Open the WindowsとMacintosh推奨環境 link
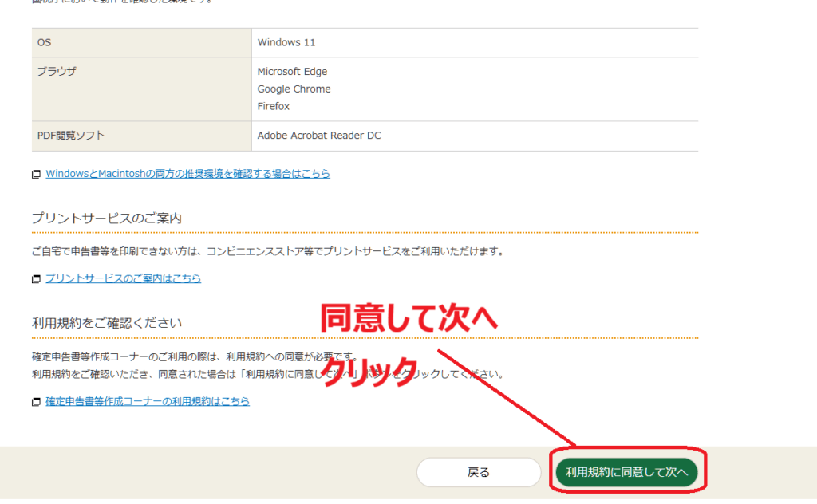This screenshot has height=504, width=817. (187, 174)
